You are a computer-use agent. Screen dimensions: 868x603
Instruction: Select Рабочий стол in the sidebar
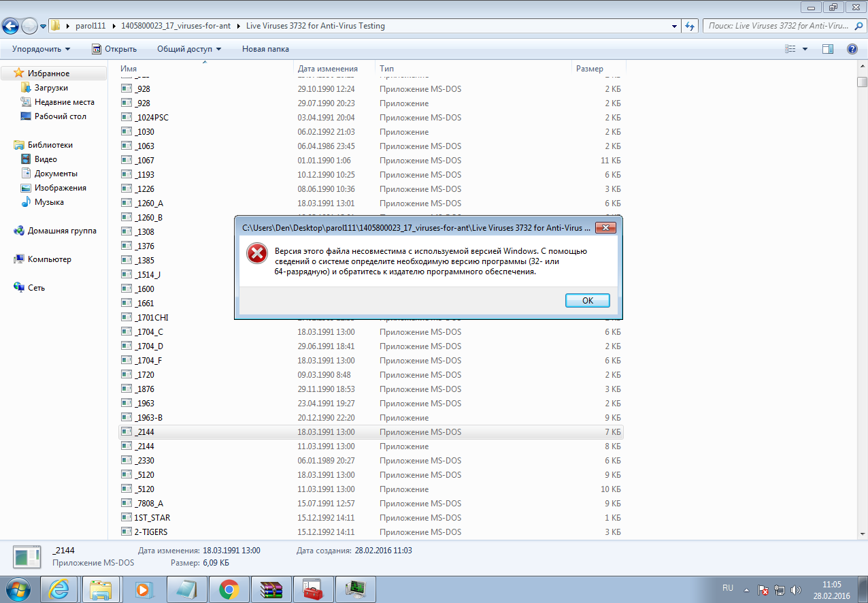point(60,116)
